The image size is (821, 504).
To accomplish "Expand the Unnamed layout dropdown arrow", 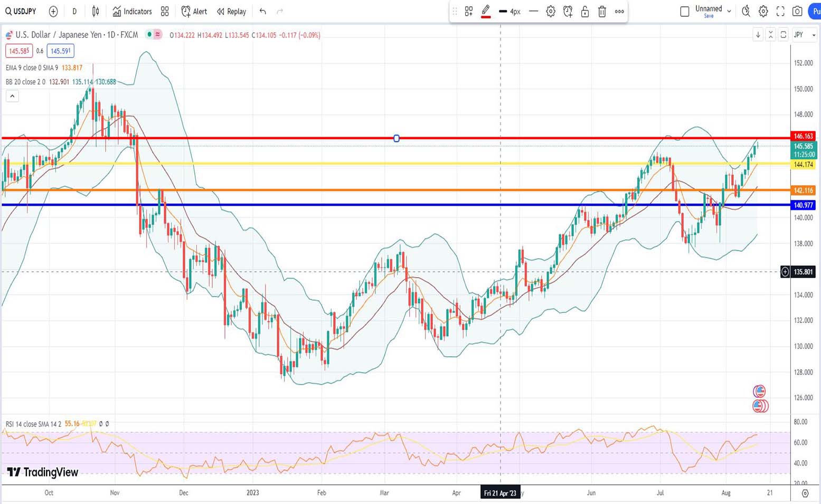I will 729,11.
